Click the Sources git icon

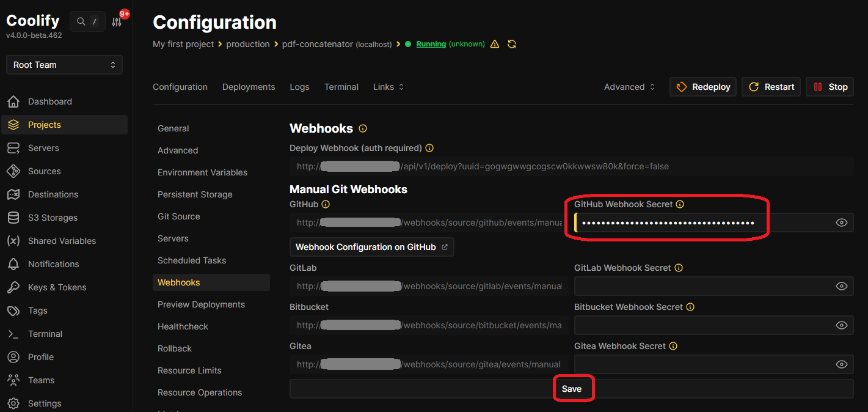pos(13,171)
